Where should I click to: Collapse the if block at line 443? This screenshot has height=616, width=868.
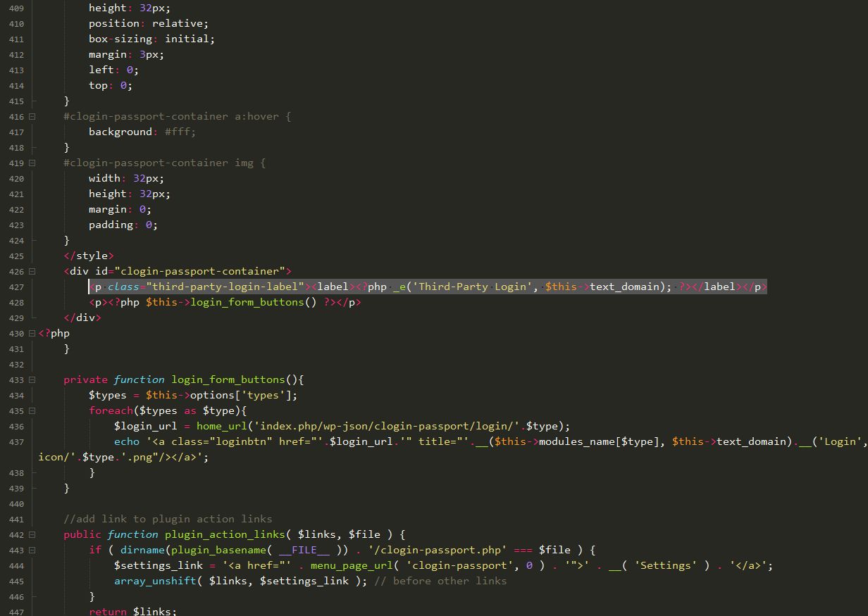(x=32, y=551)
